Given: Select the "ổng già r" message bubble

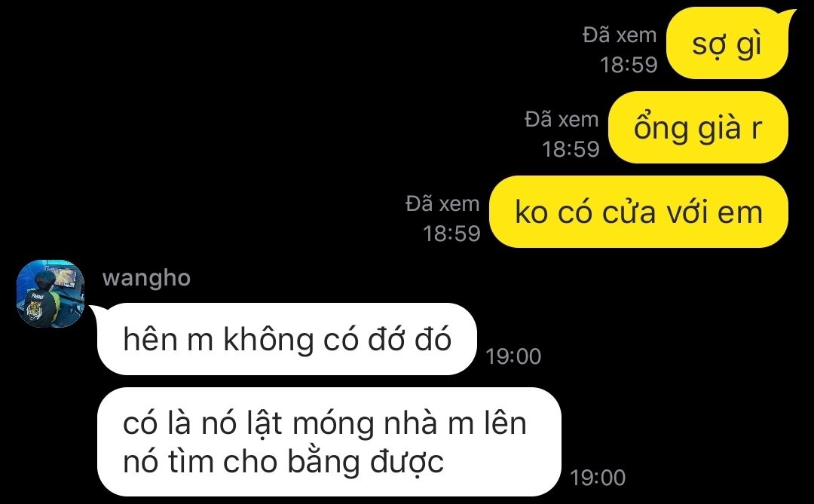Looking at the screenshot, I should 698,127.
